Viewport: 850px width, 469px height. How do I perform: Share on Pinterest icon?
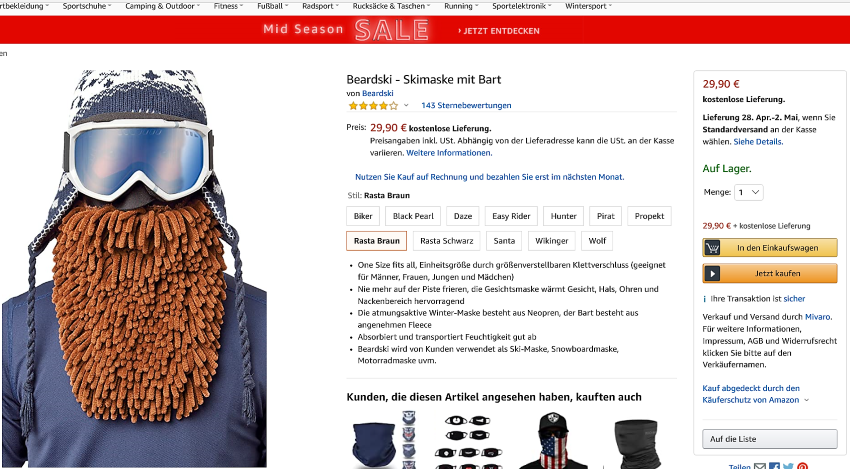pos(802,466)
